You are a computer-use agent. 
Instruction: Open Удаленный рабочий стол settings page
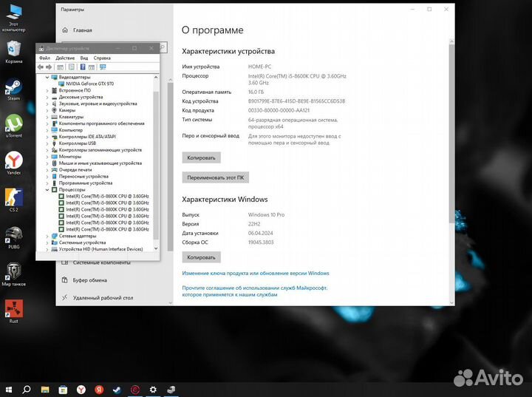point(98,298)
